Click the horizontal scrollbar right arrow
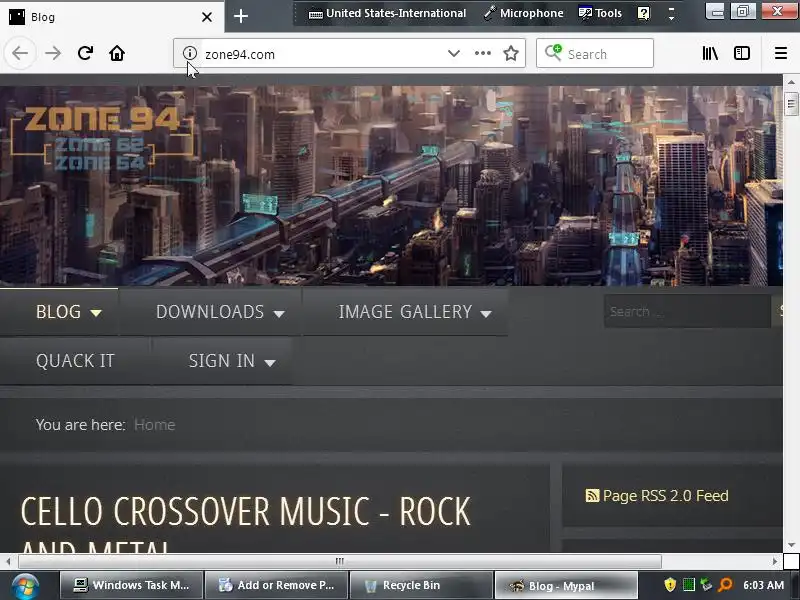 coord(775,561)
